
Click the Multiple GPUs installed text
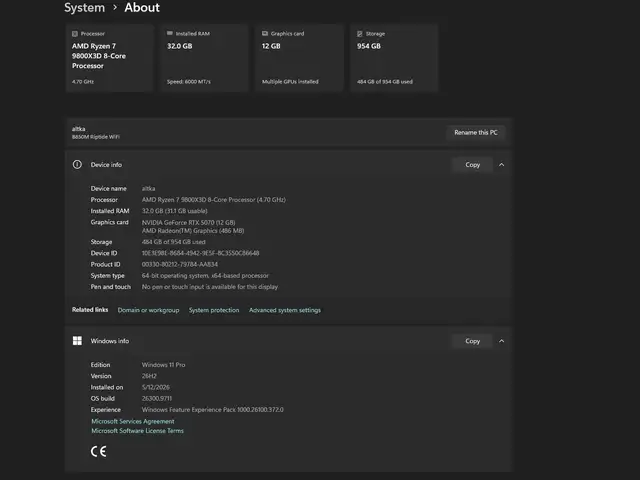coord(290,82)
